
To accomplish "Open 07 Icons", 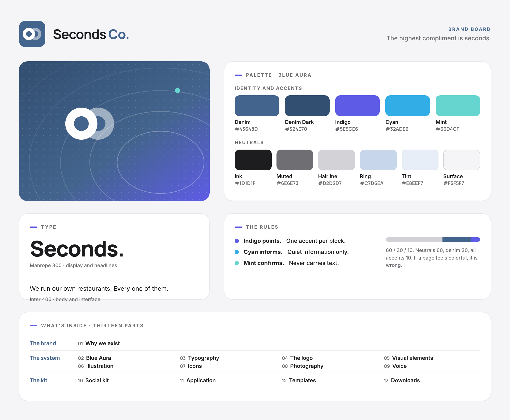I will click(191, 366).
